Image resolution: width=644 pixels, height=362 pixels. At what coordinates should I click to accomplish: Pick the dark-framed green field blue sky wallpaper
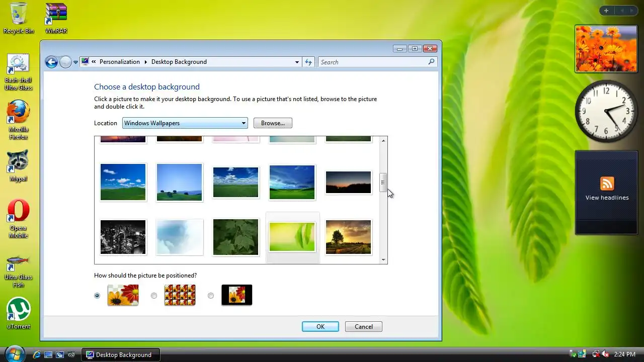coord(236,182)
